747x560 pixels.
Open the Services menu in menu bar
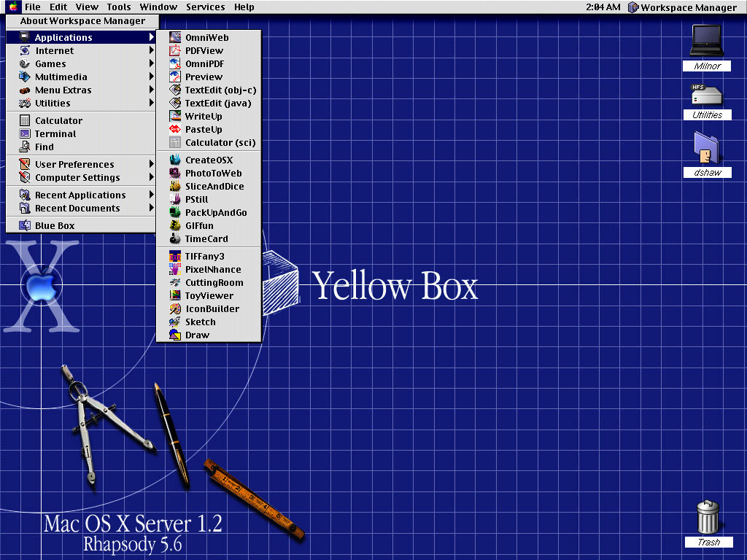point(205,7)
